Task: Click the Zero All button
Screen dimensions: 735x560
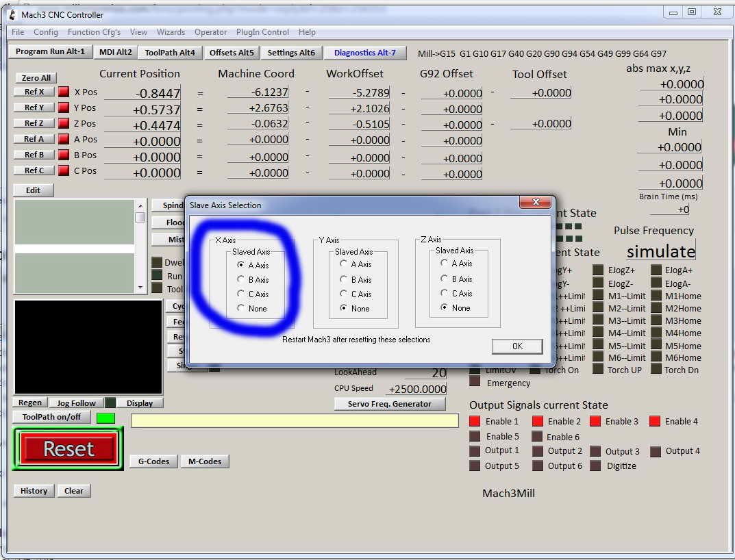Action: [36, 78]
